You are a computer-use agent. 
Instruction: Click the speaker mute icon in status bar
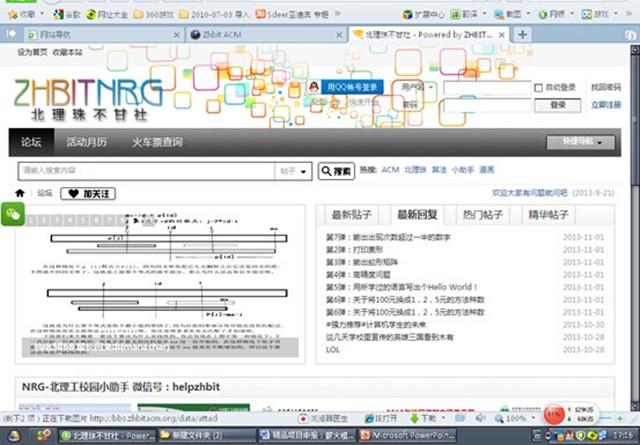pyautogui.click(x=480, y=418)
